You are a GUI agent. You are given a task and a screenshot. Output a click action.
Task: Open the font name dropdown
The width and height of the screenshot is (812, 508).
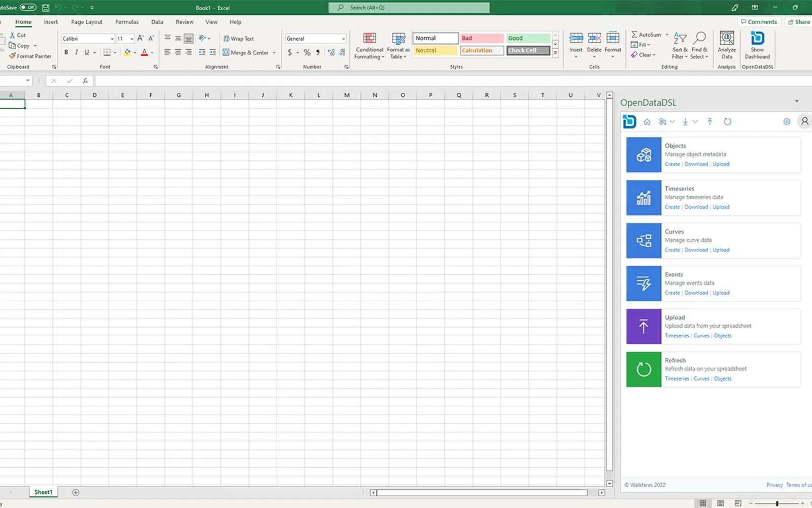tap(112, 39)
